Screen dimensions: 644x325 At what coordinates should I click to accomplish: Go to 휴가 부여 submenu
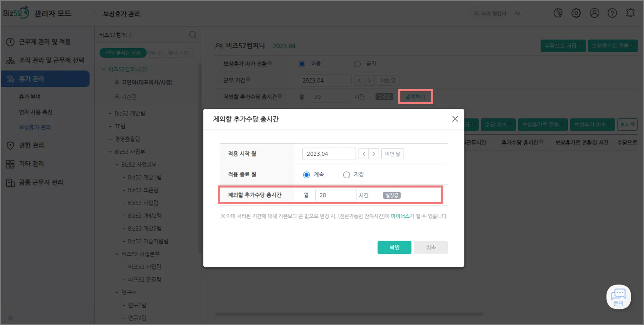click(30, 97)
